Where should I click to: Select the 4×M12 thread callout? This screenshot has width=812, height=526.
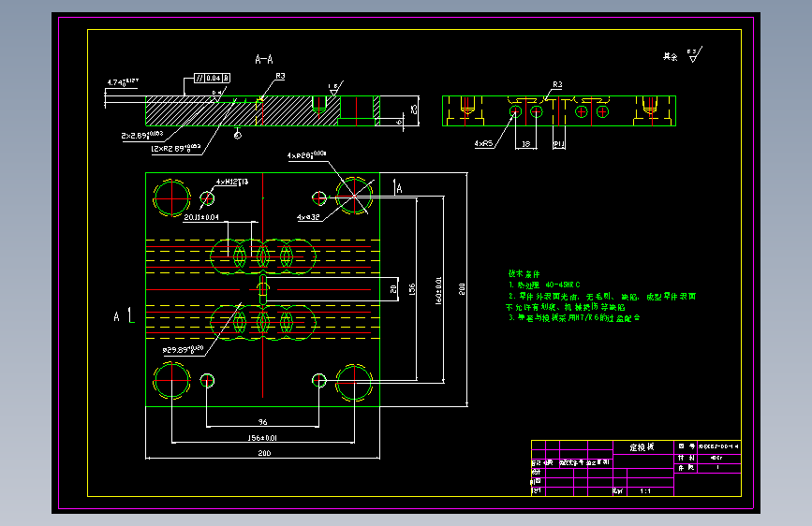[232, 182]
